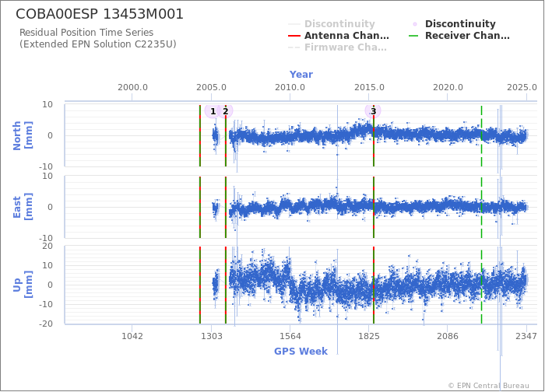Click the EPN Central Bureau credit
Screen dimensions: 545x392
(488, 386)
